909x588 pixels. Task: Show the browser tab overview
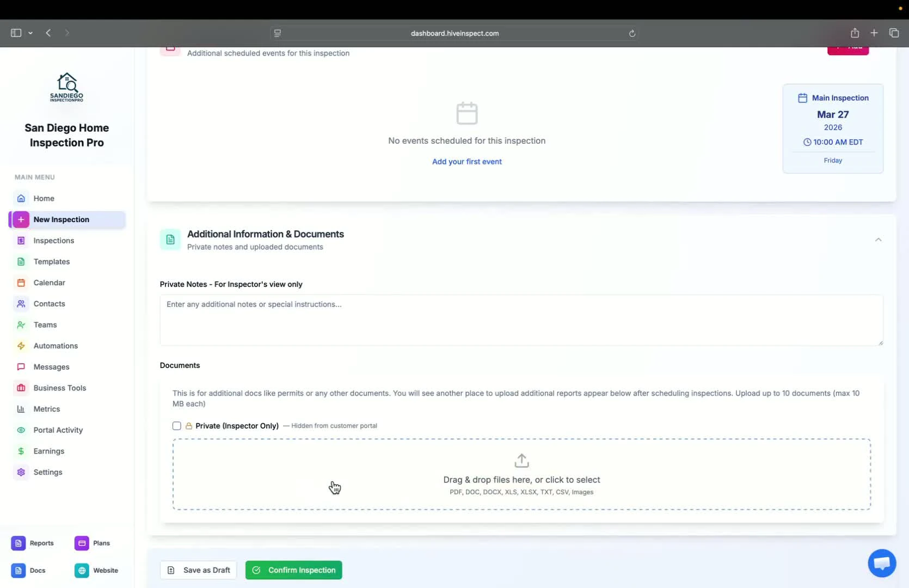[x=894, y=33]
